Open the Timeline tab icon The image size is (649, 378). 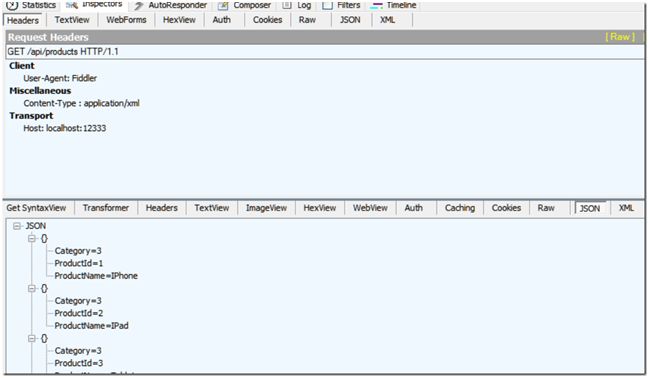click(x=376, y=5)
